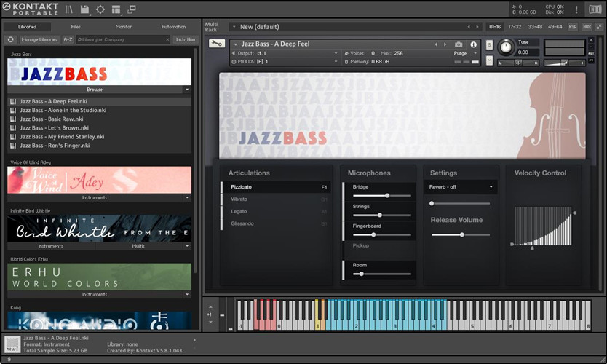Image resolution: width=607 pixels, height=364 pixels.
Task: Switch to the Automation tab
Action: coord(173,27)
